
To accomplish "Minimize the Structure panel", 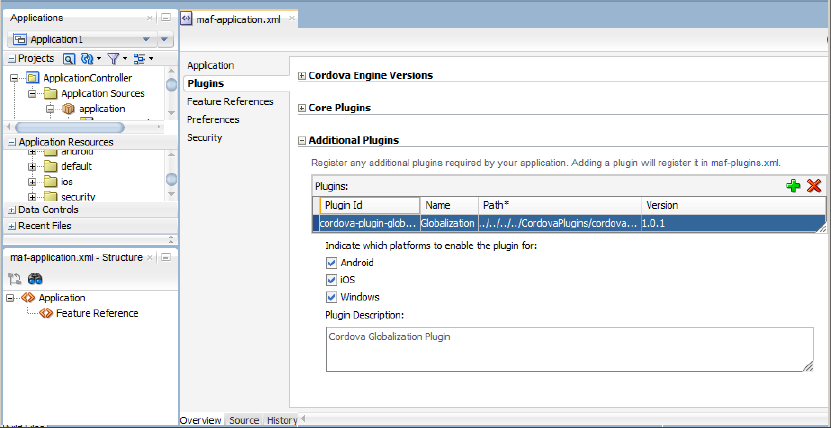I will [166, 258].
